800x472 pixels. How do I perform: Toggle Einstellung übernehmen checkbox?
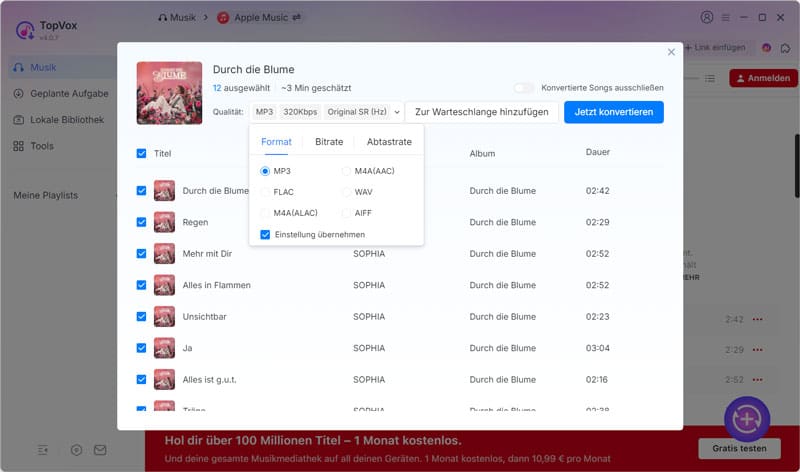click(x=265, y=234)
